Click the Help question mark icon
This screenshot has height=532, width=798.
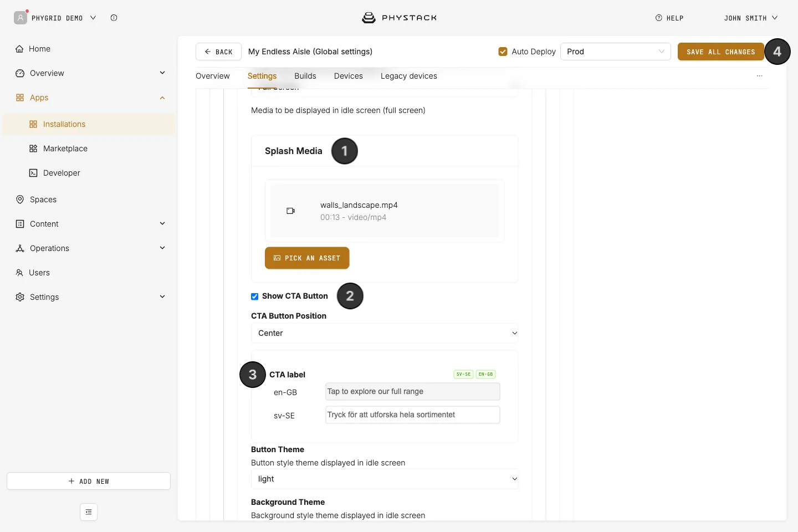point(659,18)
